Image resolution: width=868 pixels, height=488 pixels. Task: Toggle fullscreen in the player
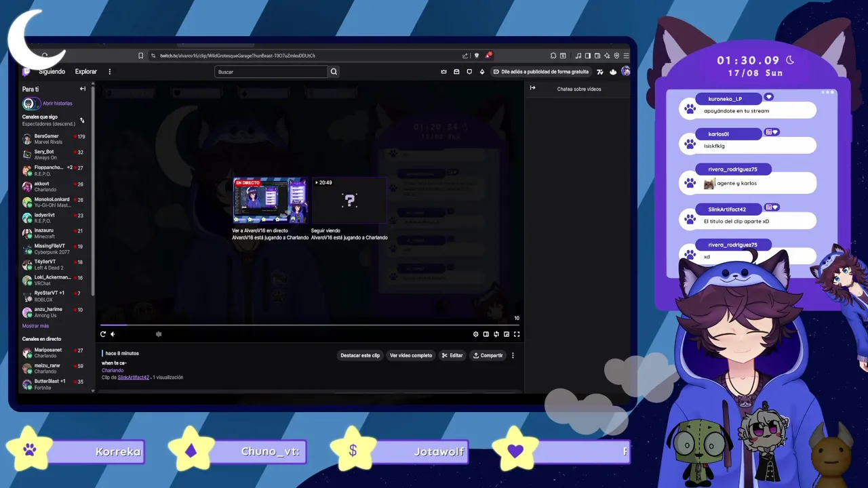click(x=517, y=334)
